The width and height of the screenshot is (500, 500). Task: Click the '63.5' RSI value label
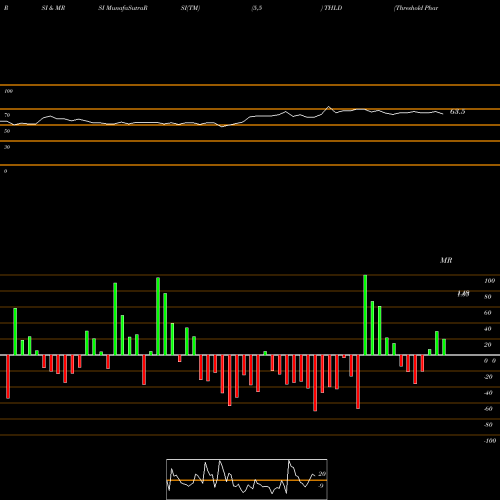point(458,112)
